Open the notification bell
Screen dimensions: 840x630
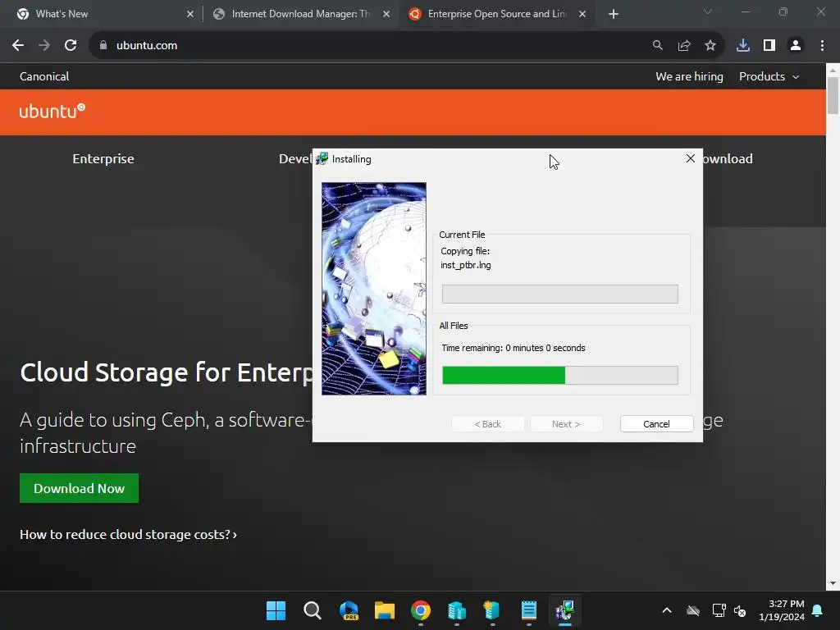pyautogui.click(x=818, y=610)
